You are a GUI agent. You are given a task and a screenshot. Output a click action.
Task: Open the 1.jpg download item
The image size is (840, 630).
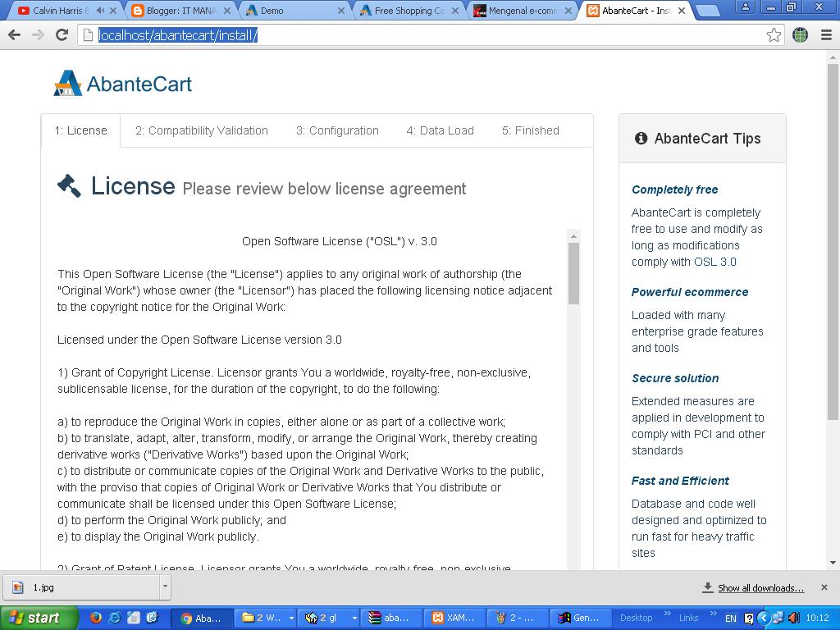(x=81, y=587)
